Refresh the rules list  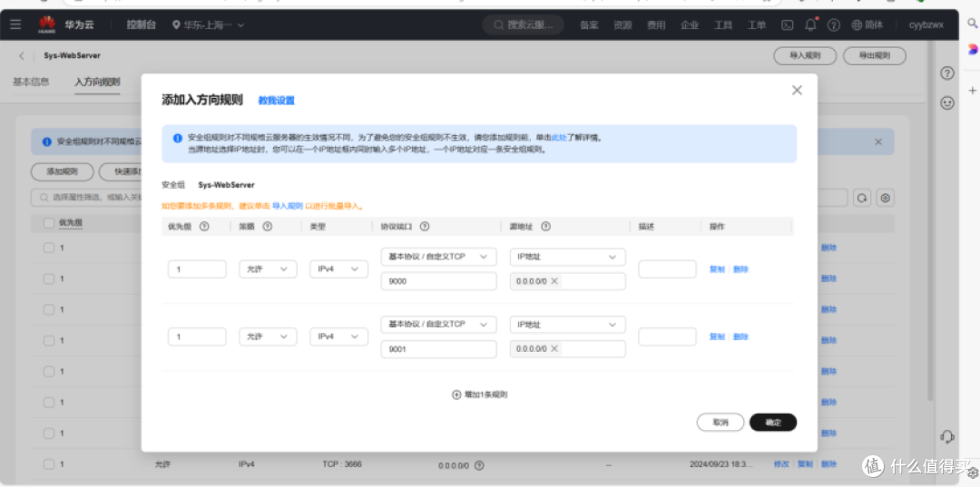862,198
